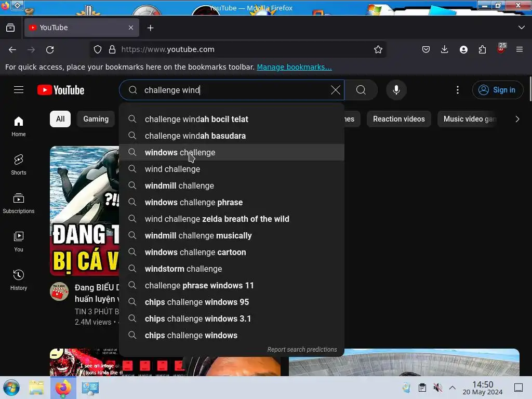Pick 'wind challenge zelda breath of the wild'

[232, 219]
